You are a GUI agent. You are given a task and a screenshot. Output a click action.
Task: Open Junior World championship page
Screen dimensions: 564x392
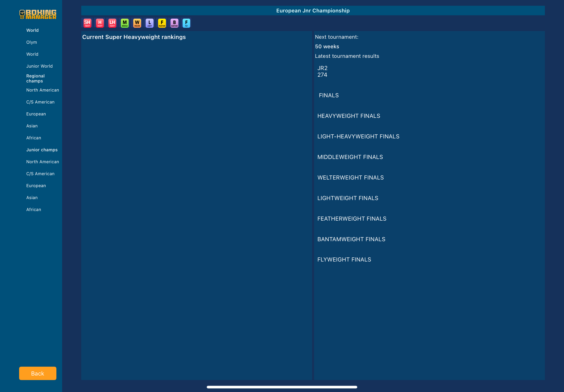pyautogui.click(x=39, y=66)
